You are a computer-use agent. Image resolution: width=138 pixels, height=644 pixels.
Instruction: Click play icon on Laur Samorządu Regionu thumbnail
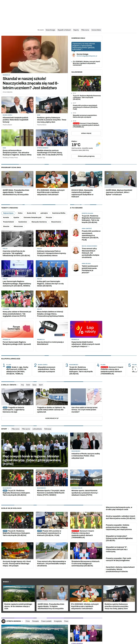32,262
